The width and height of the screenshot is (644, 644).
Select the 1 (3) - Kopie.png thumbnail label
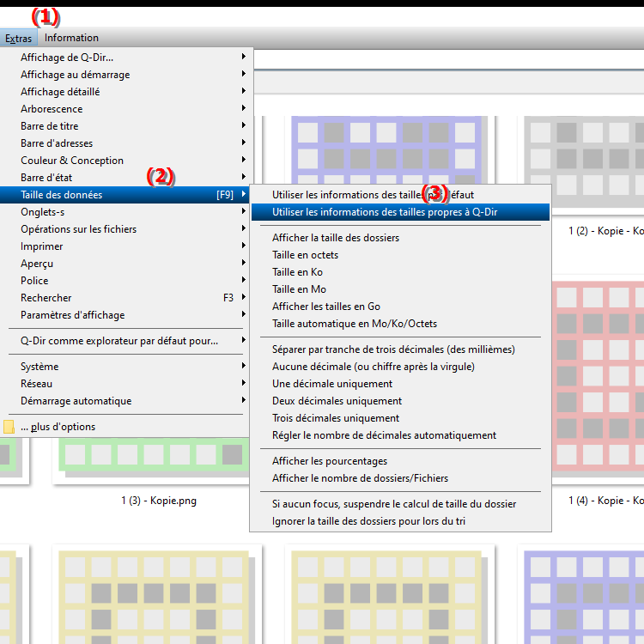pyautogui.click(x=159, y=501)
